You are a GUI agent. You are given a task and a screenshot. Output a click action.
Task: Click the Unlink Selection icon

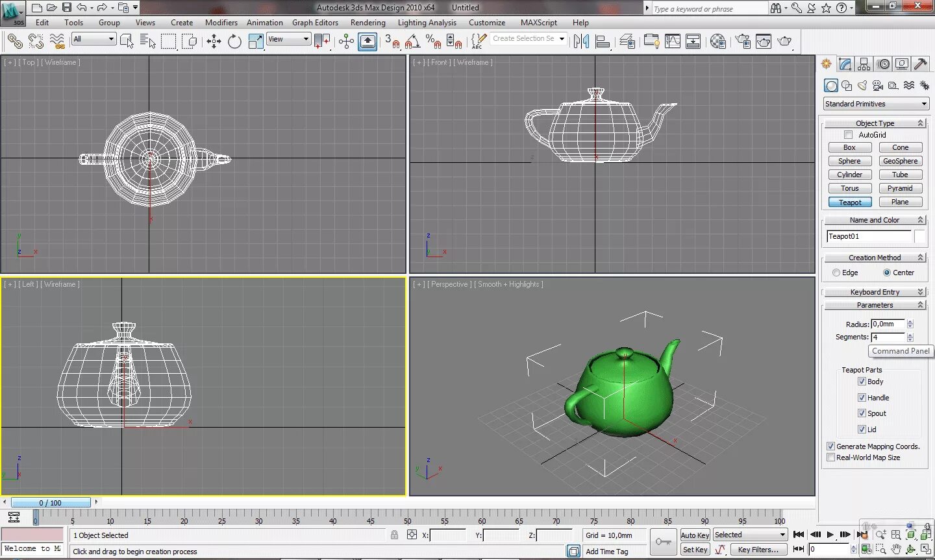point(36,42)
